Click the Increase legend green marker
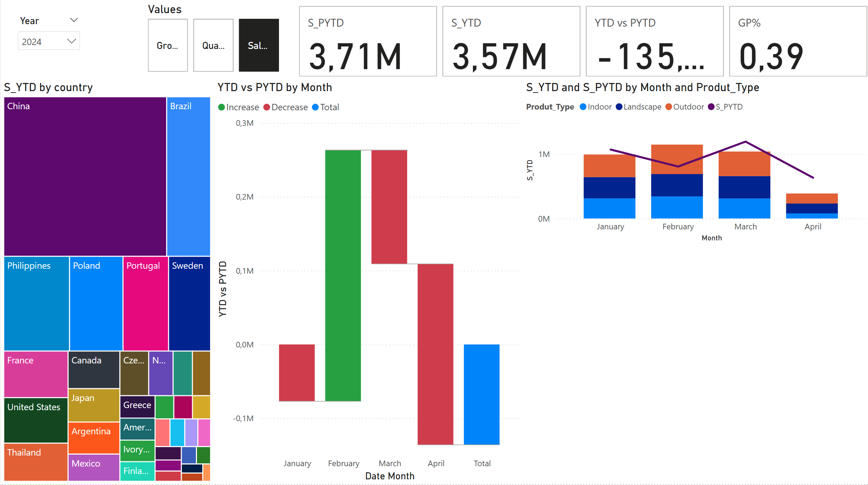Screen dimensions: 868x485 [x=221, y=107]
